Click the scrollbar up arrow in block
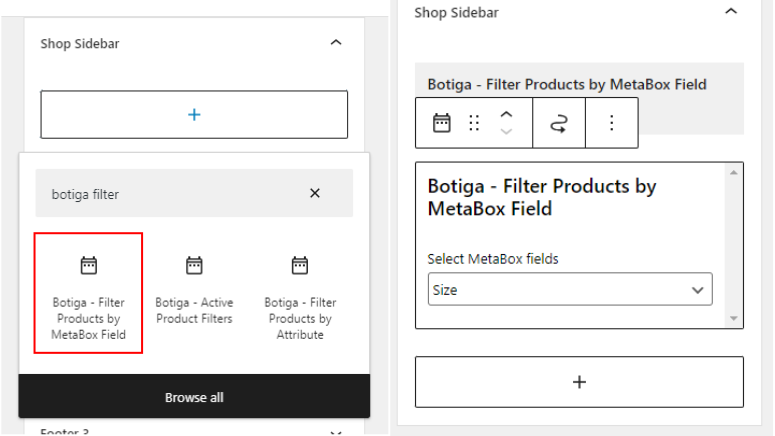 click(x=733, y=173)
